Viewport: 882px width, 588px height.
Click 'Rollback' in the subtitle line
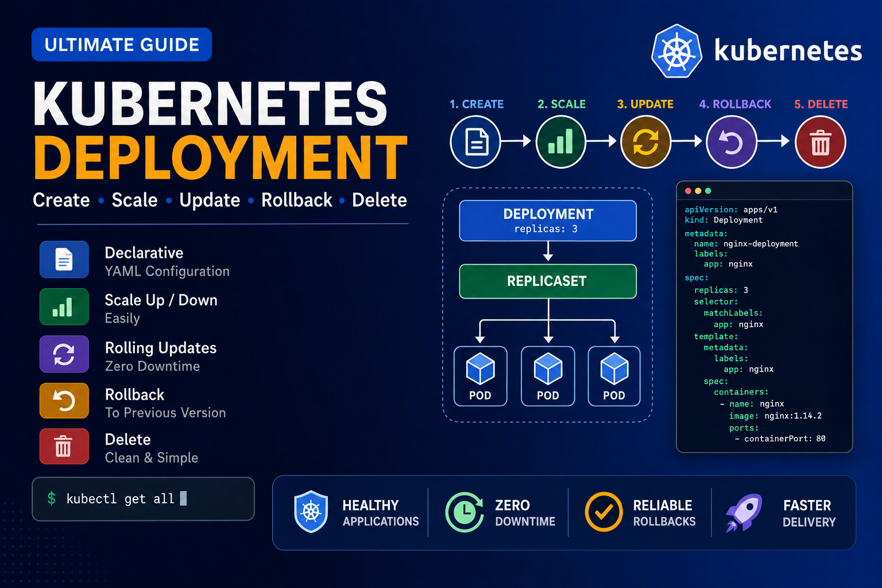(297, 200)
